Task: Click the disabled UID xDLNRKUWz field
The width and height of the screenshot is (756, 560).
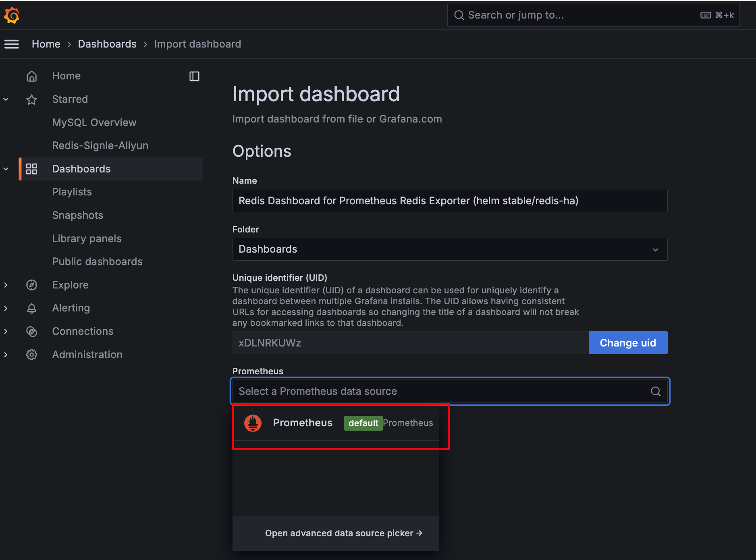Action: click(410, 343)
